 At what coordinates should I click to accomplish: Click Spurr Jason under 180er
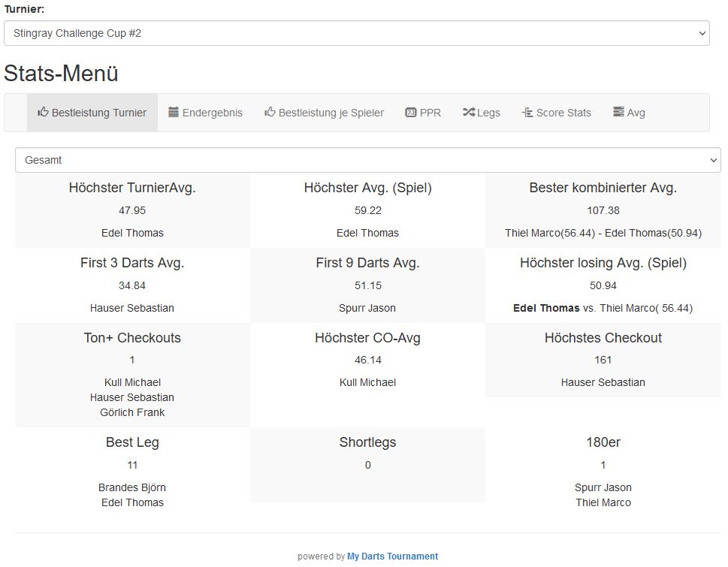click(603, 487)
